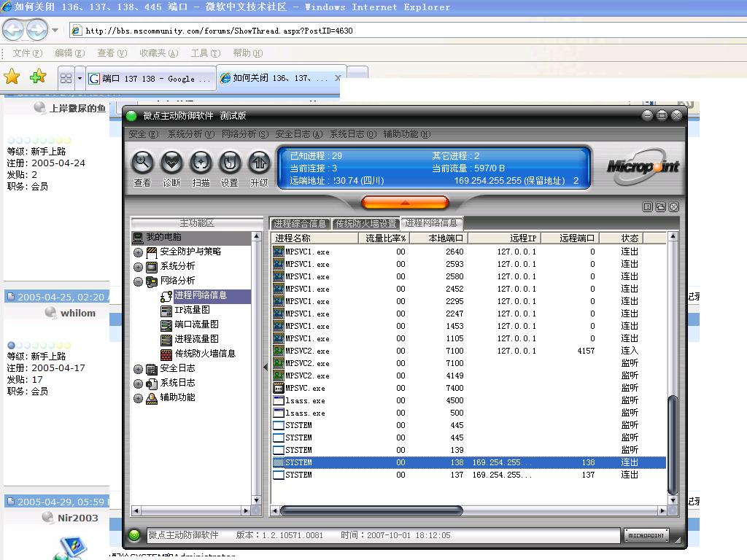Open the 设置 settings tool
The height and width of the screenshot is (560, 747).
click(x=230, y=163)
